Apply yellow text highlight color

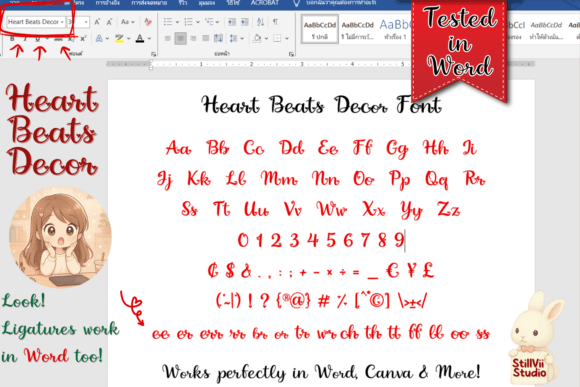[119, 38]
